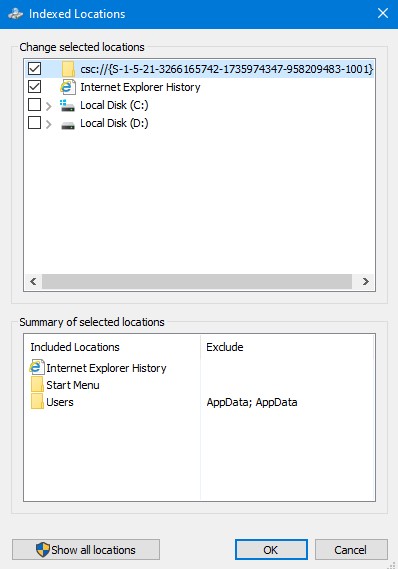This screenshot has width=398, height=569.
Task: Click the Cancel button
Action: tap(351, 549)
